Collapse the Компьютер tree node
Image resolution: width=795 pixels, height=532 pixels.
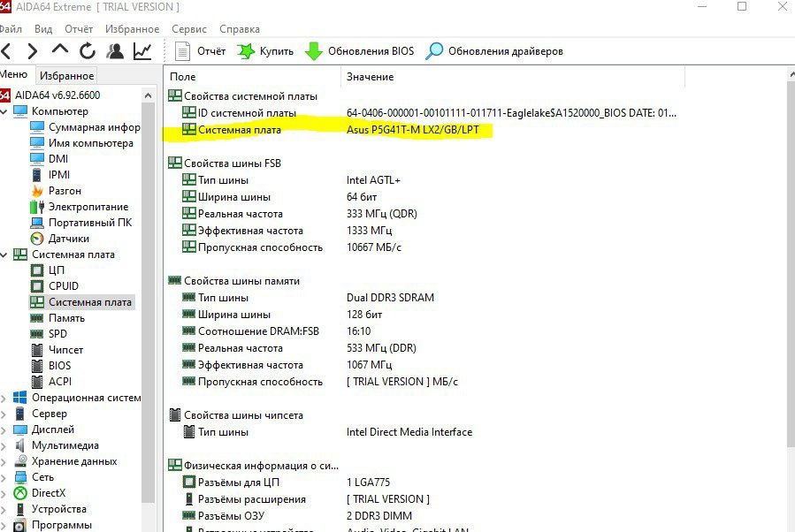(x=4, y=111)
